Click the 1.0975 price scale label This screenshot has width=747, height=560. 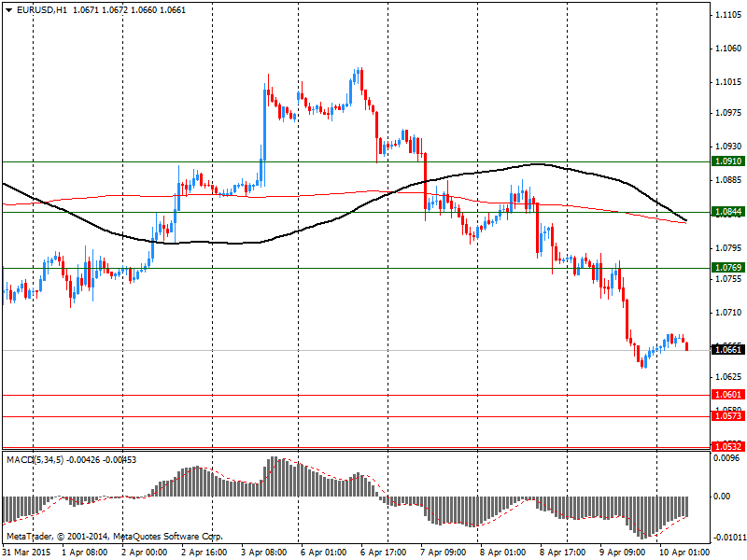[728, 113]
